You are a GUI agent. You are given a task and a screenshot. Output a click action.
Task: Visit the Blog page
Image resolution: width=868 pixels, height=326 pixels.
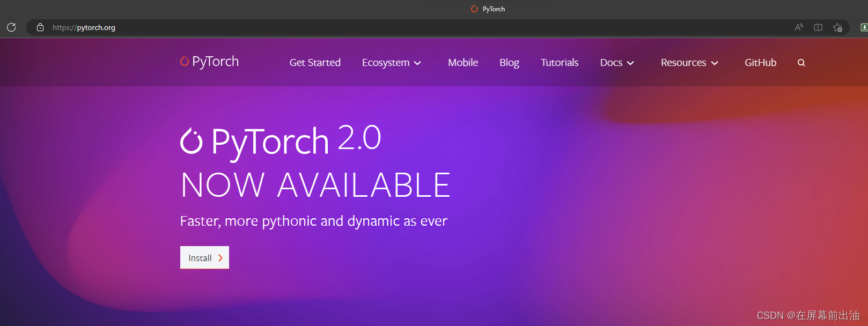coord(509,63)
